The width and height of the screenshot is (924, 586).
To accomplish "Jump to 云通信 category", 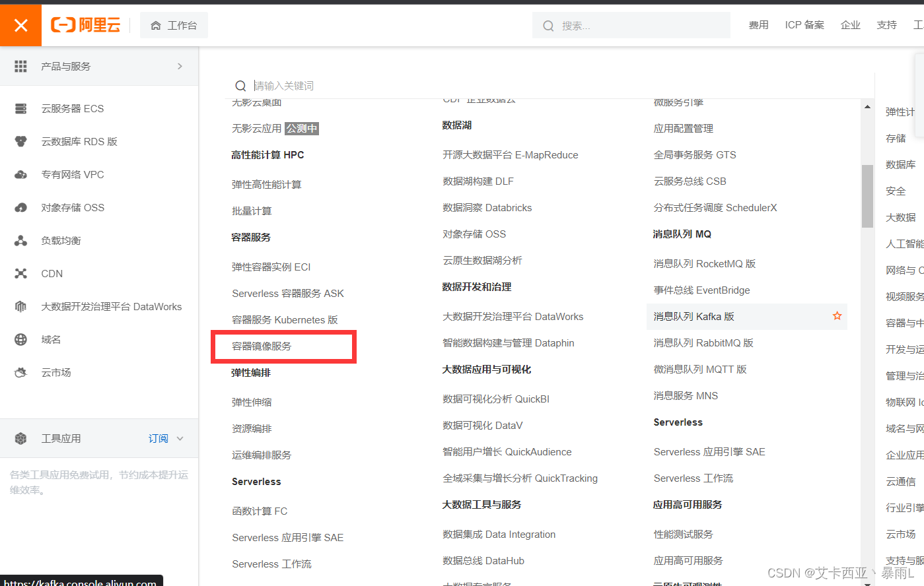I will [x=900, y=481].
